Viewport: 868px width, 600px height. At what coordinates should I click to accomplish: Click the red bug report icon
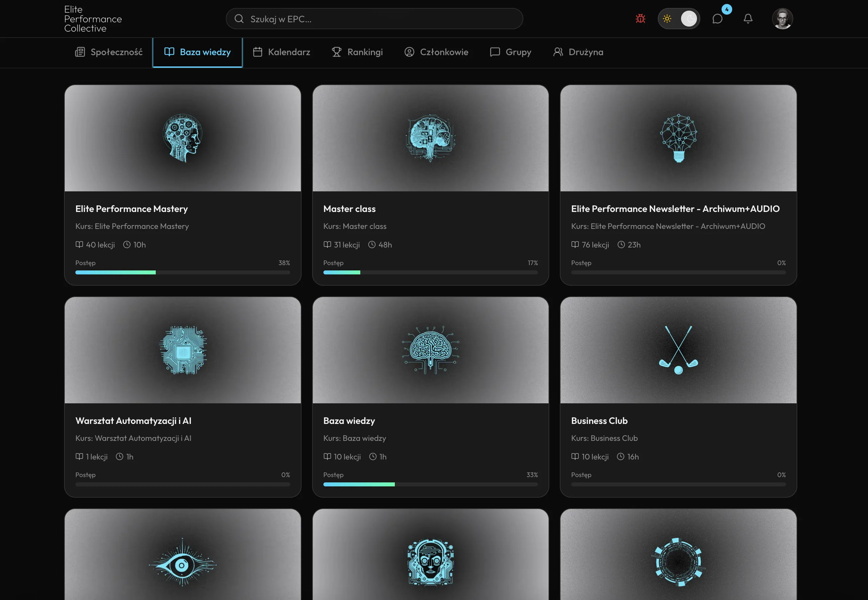click(640, 18)
